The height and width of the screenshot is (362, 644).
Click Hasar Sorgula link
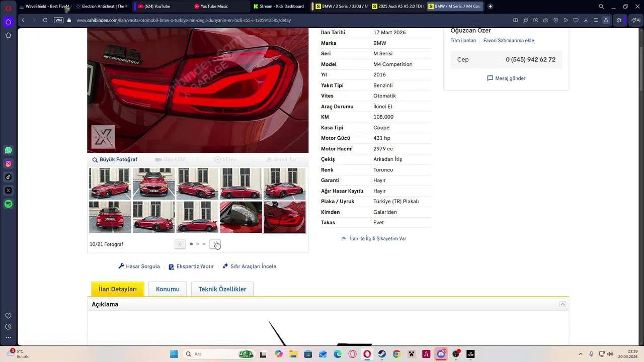[139, 266]
